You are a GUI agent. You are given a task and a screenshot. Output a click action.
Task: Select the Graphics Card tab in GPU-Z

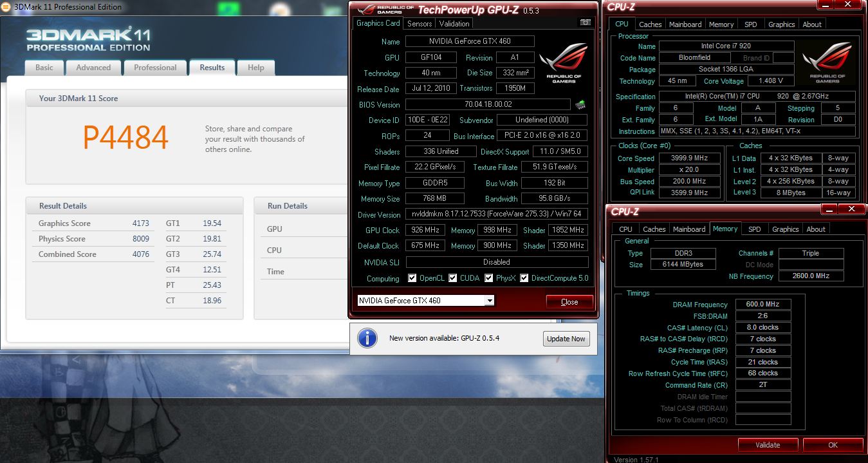tap(378, 23)
